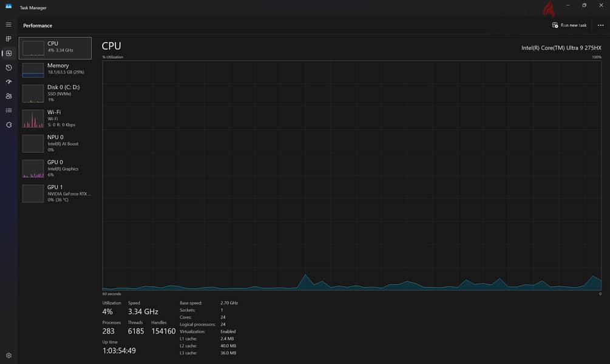The width and height of the screenshot is (610, 364).
Task: Click the 154160 handles value
Action: click(x=163, y=331)
